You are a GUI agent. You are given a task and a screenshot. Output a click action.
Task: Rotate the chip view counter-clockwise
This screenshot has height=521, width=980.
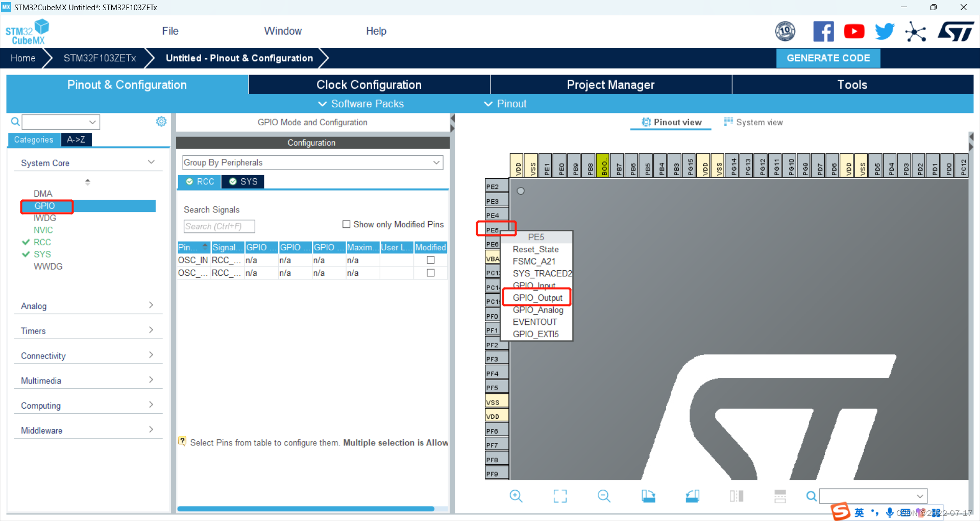click(692, 495)
